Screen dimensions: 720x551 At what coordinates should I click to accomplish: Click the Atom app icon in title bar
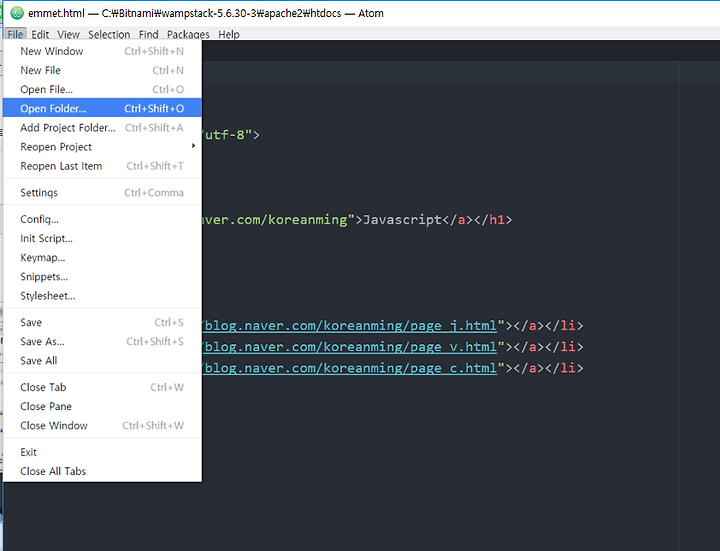click(17, 13)
